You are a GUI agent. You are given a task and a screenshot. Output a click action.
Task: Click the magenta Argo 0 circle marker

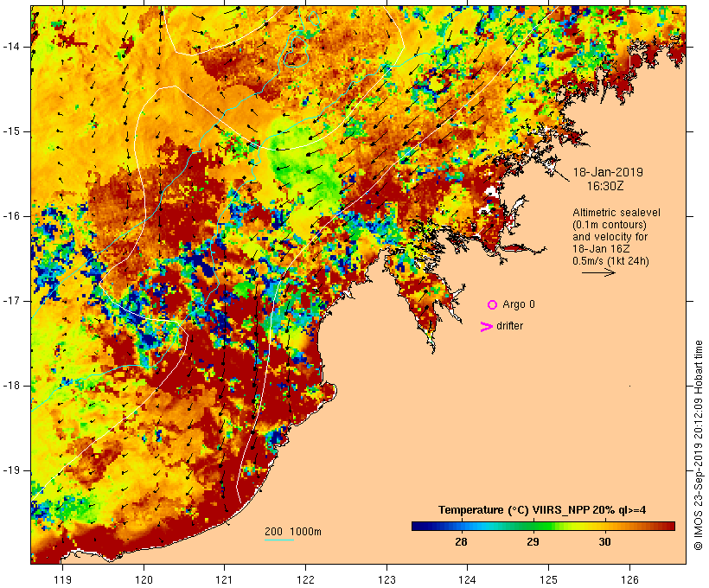[x=493, y=305]
